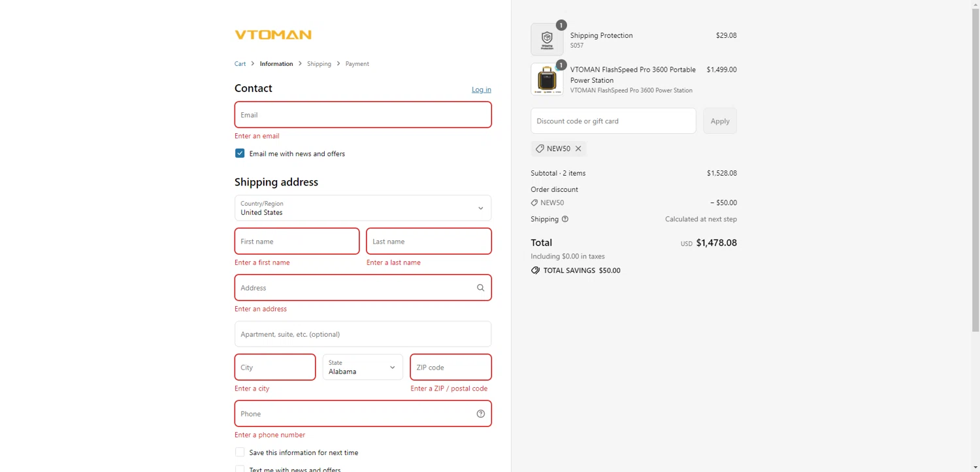Viewport: 980px width, 472px height.
Task: Click 'Including $0.00 in taxes' text
Action: (x=568, y=257)
